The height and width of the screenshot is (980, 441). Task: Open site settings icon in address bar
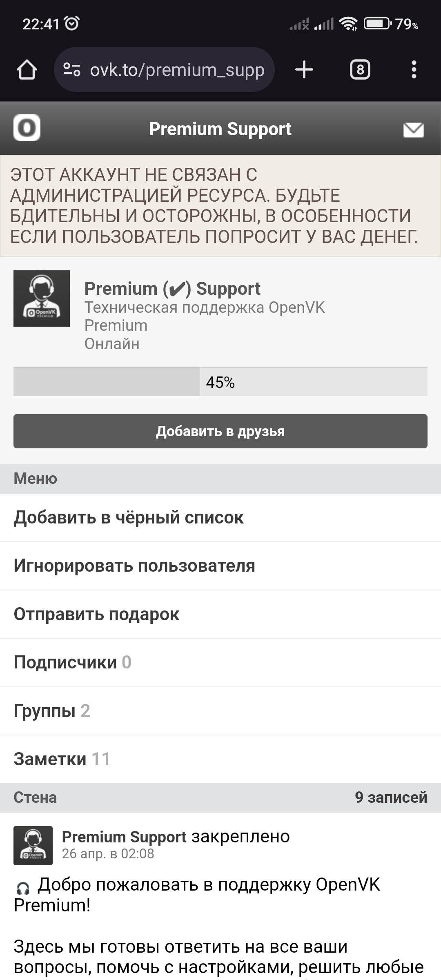72,70
